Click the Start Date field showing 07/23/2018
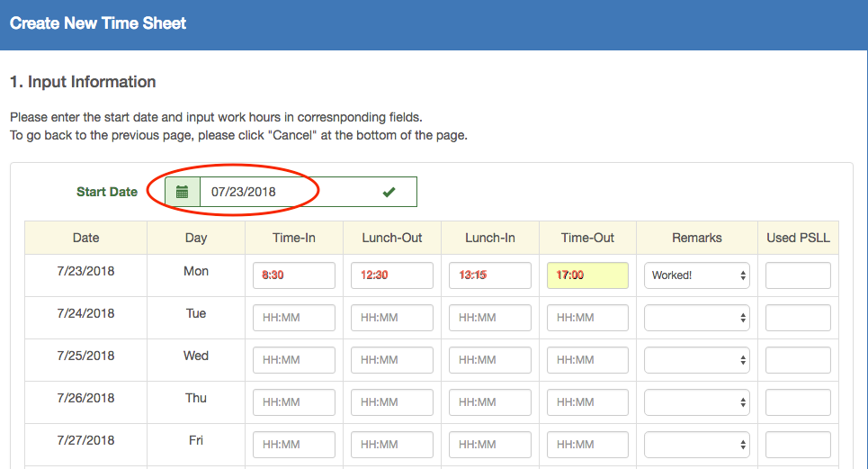Image resolution: width=868 pixels, height=469 pixels. pyautogui.click(x=288, y=192)
